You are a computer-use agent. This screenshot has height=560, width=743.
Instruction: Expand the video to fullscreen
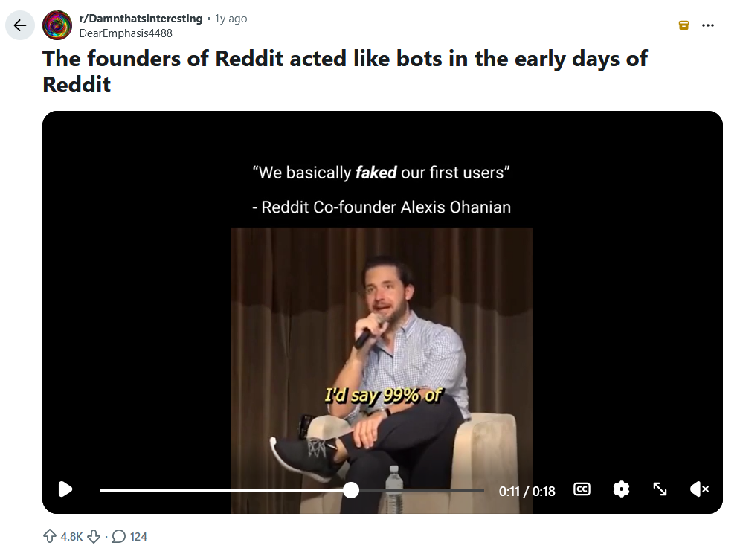point(660,489)
